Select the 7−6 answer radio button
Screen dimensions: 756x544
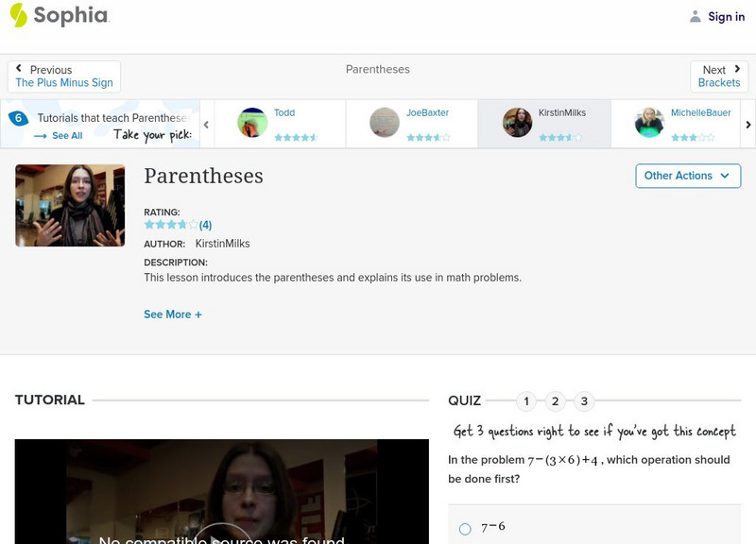[x=465, y=529]
